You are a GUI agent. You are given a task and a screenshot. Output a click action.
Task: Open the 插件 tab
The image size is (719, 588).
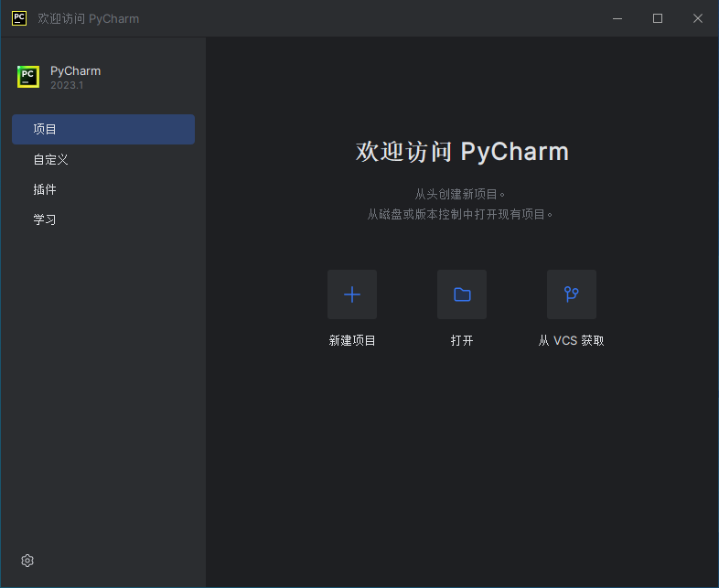pos(103,189)
